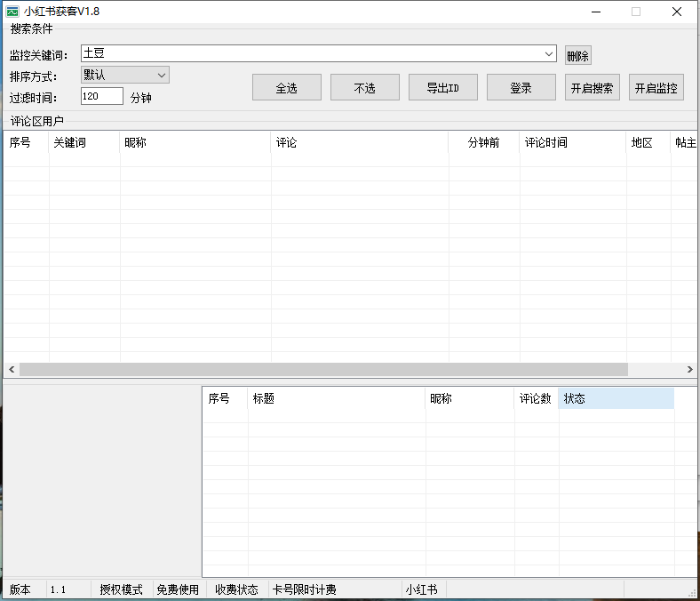Click the 登录 button
Screen dimensions: 700x601
(521, 88)
